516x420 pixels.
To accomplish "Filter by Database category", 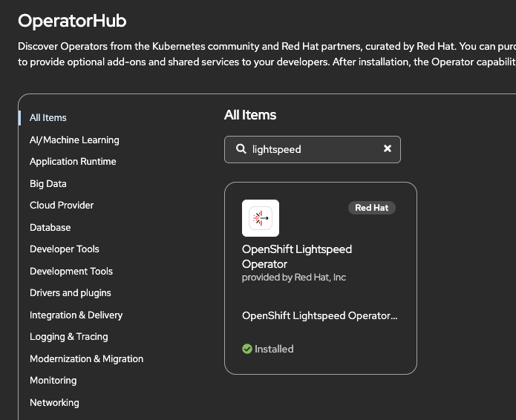I will pyautogui.click(x=50, y=227).
